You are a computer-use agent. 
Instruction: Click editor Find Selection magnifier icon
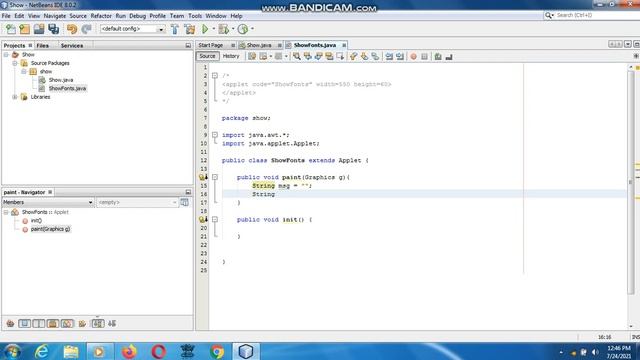(x=297, y=56)
